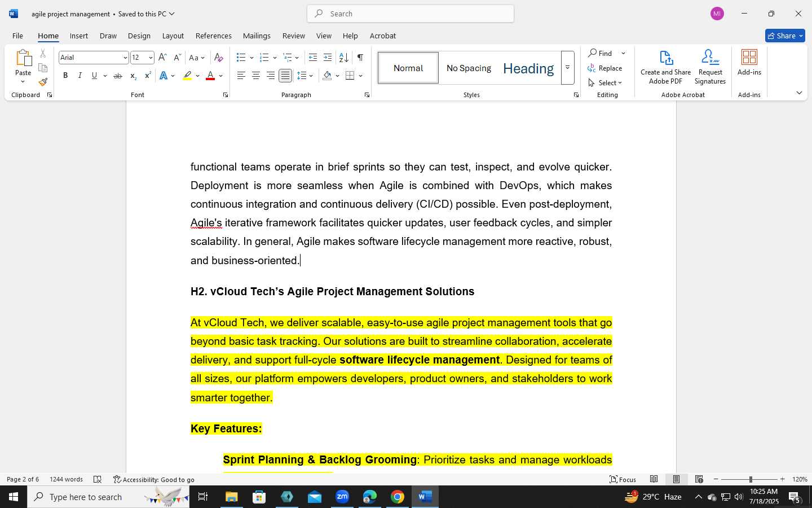Apply yellow text highlight color
The image size is (812, 508).
point(187,76)
